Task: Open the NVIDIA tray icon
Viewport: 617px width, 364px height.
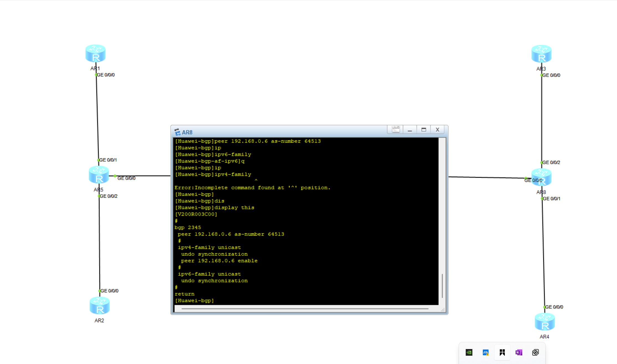Action: click(469, 352)
